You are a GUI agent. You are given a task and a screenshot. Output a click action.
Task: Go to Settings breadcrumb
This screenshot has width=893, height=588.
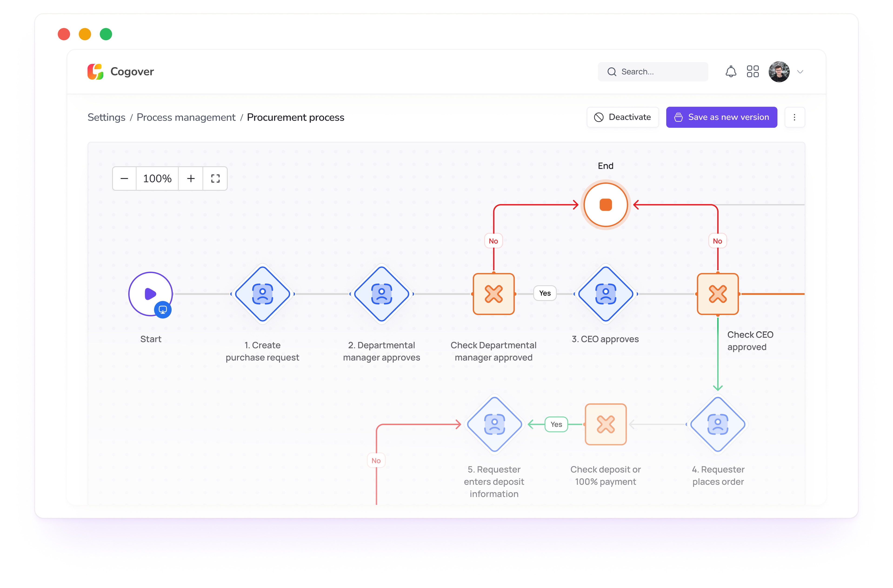click(107, 117)
